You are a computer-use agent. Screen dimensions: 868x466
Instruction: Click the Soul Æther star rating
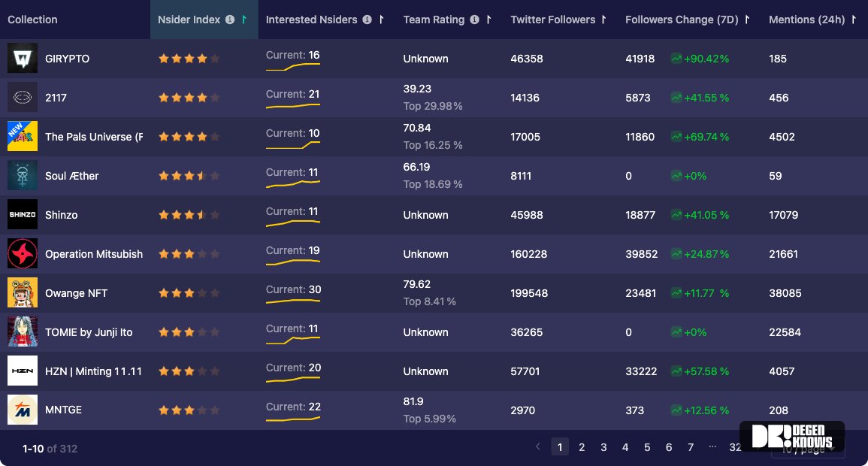coord(189,175)
